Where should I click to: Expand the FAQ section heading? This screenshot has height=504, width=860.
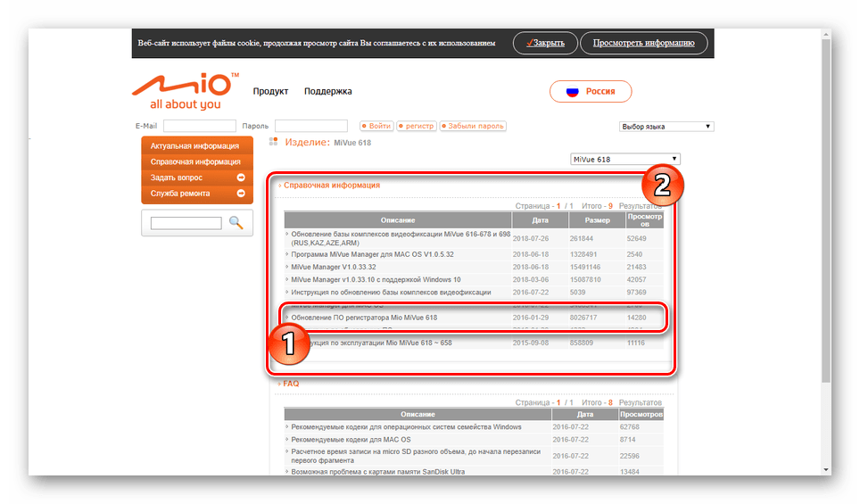tap(291, 384)
